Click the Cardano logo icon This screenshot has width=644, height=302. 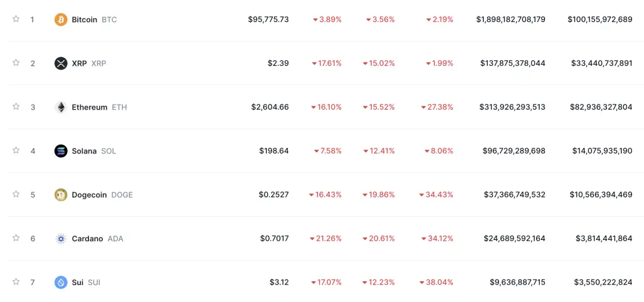click(x=61, y=238)
